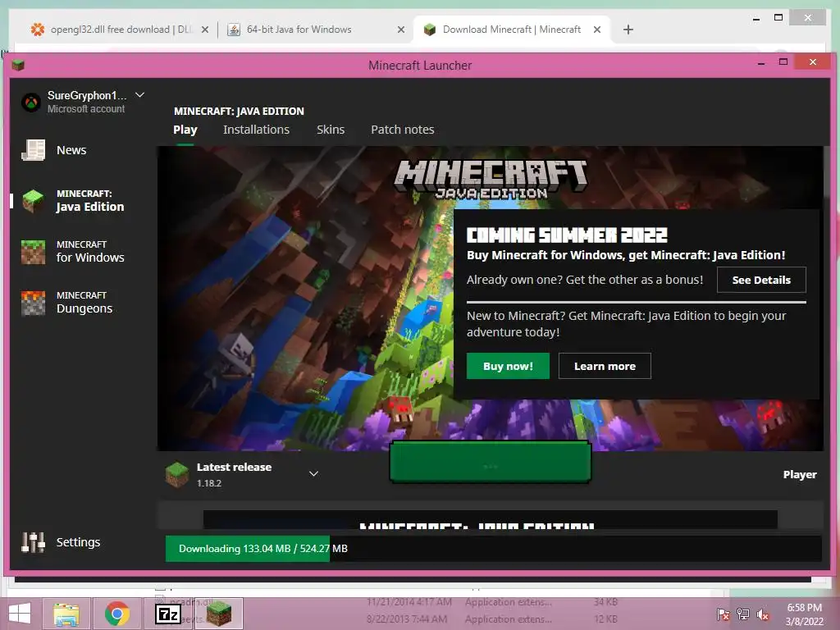Open Google Chrome from taskbar
Screen dimensions: 840x630
tap(116, 614)
